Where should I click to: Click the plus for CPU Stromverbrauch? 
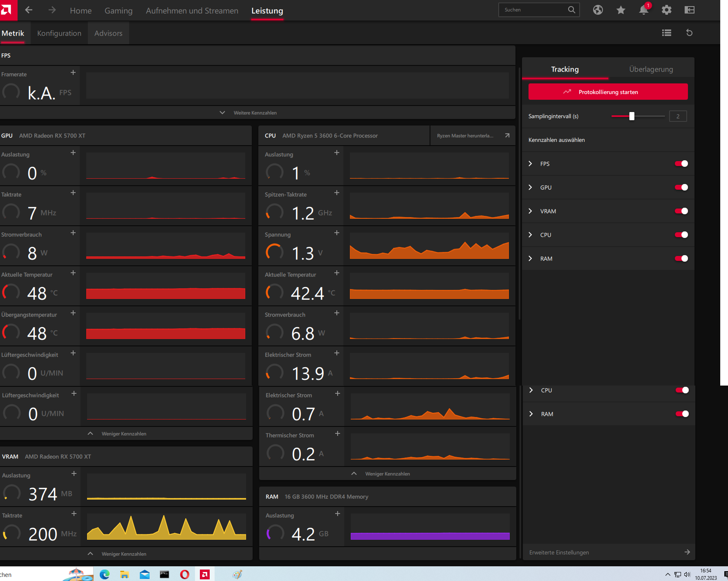click(337, 313)
